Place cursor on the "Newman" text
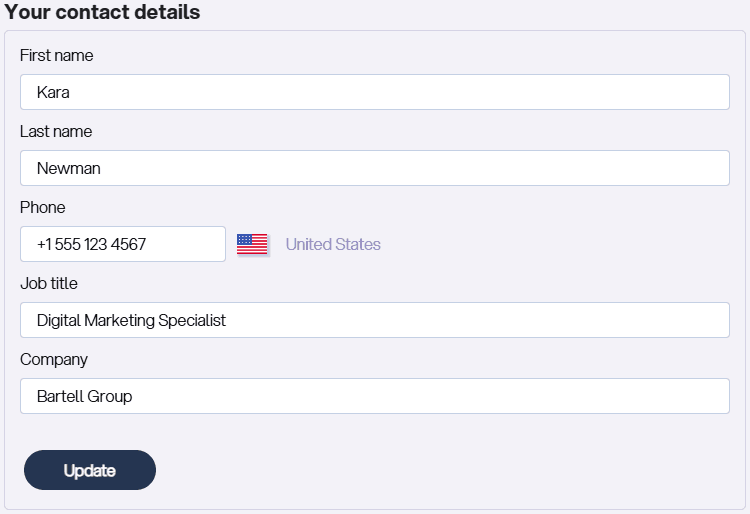Viewport: 750px width, 514px height. pos(69,168)
